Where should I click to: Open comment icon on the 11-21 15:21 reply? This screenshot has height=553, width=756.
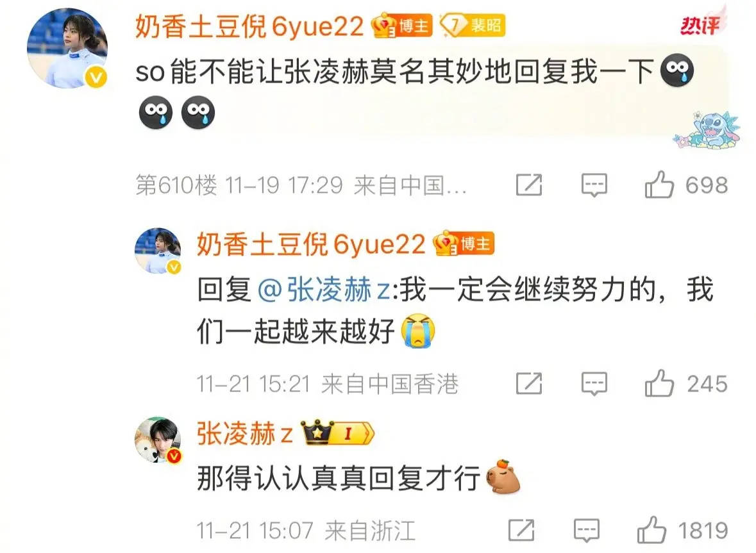[x=594, y=384]
